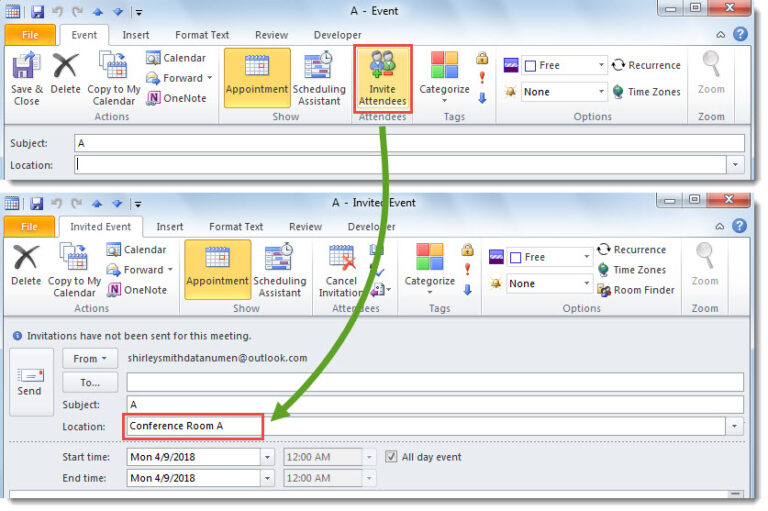The height and width of the screenshot is (511, 768).
Task: Click Help icon in Event window
Action: pos(740,34)
